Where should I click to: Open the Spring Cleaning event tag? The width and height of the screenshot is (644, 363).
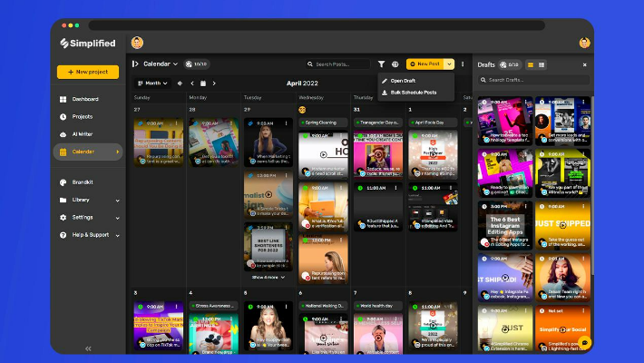click(x=323, y=123)
